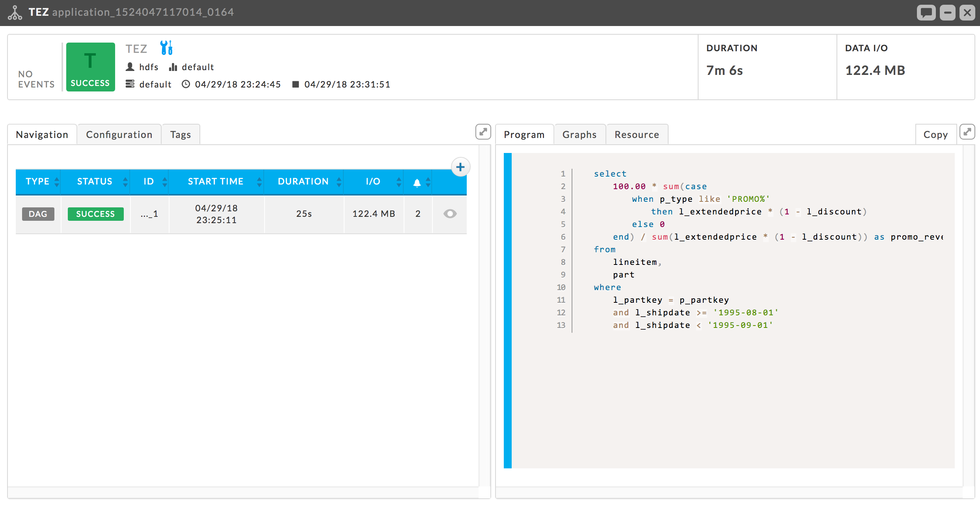Click the 'l_partkey = p_partkey' code line
This screenshot has height=507, width=980.
(x=671, y=300)
